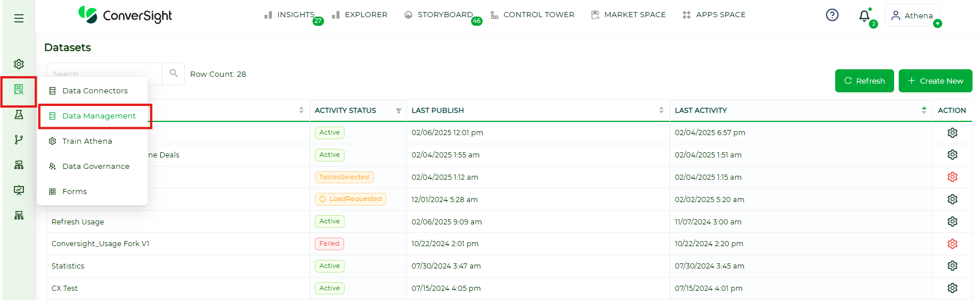This screenshot has width=980, height=300.
Task: Click the search magnifier icon
Action: pos(173,73)
